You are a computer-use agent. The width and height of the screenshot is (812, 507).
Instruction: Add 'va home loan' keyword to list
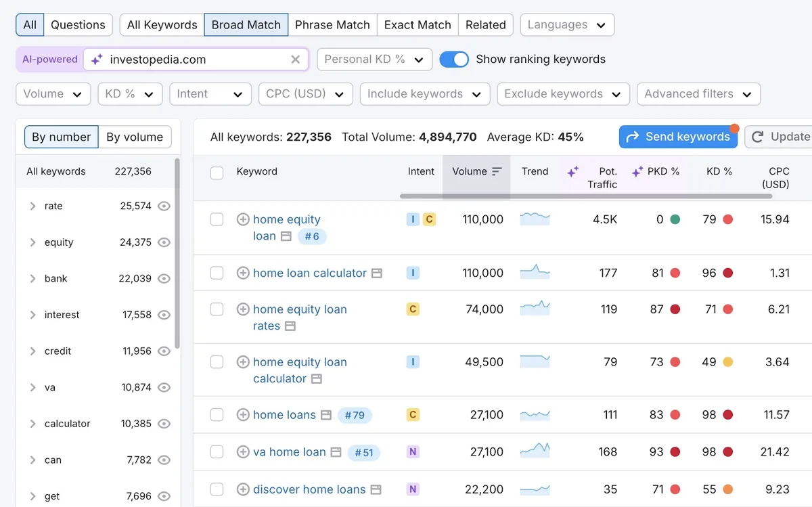tap(243, 452)
